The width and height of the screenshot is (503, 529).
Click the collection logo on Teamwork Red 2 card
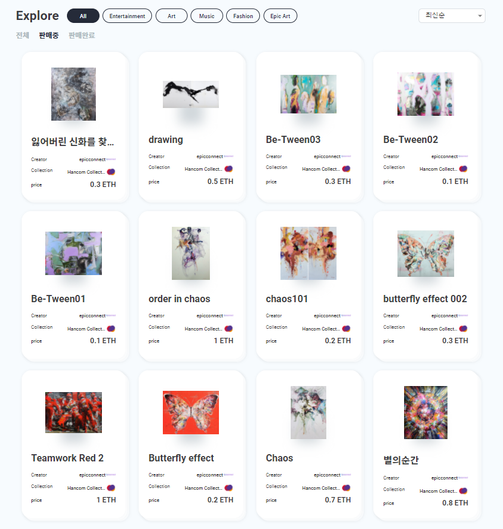(x=111, y=488)
